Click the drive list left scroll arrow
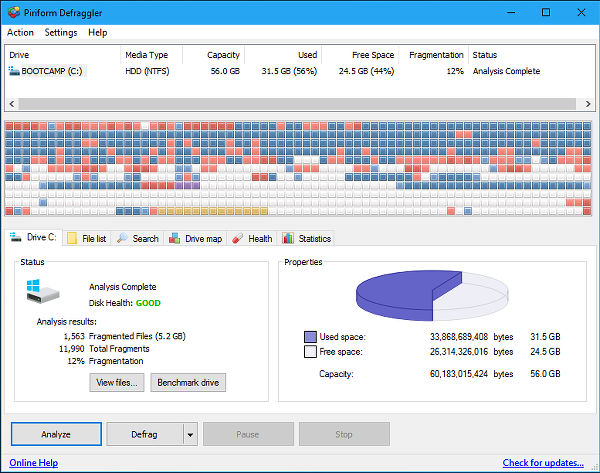This screenshot has height=473, width=600. [12, 104]
